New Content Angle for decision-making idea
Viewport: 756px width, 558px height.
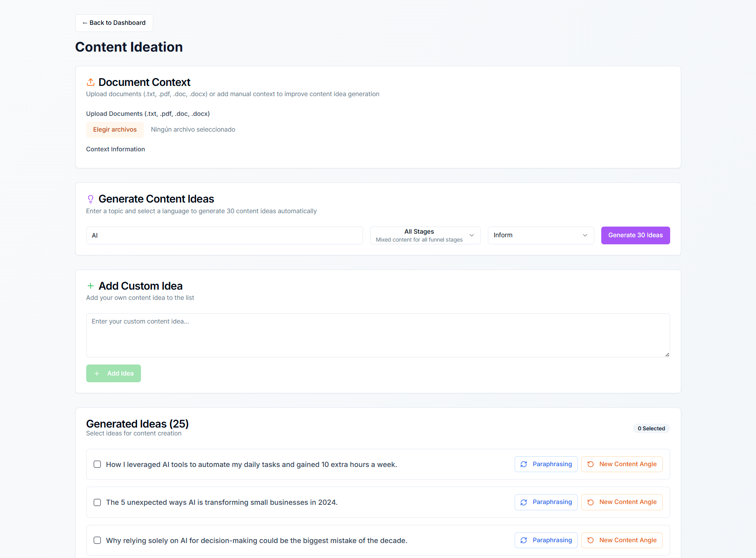click(x=622, y=540)
